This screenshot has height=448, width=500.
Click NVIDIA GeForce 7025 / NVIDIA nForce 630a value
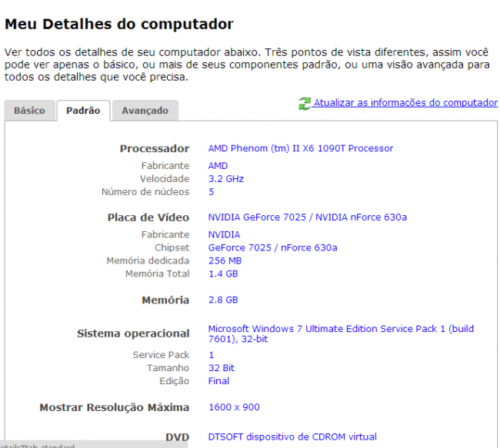click(308, 217)
